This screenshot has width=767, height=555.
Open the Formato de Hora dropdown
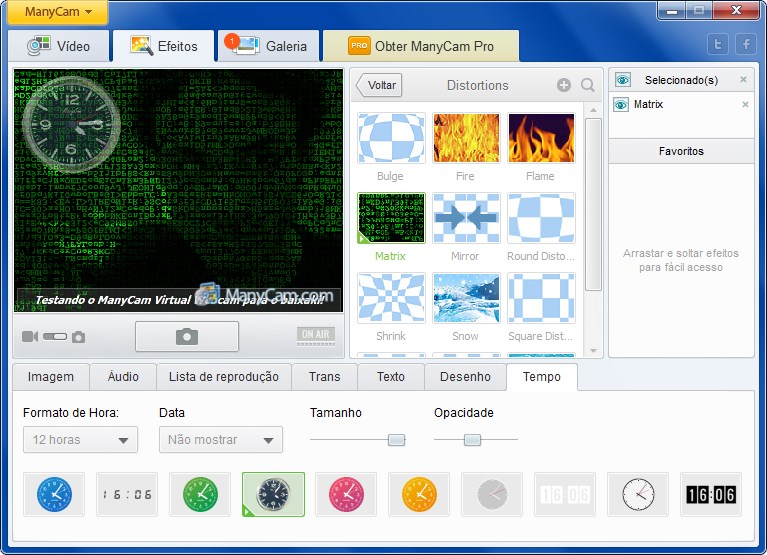tap(80, 440)
